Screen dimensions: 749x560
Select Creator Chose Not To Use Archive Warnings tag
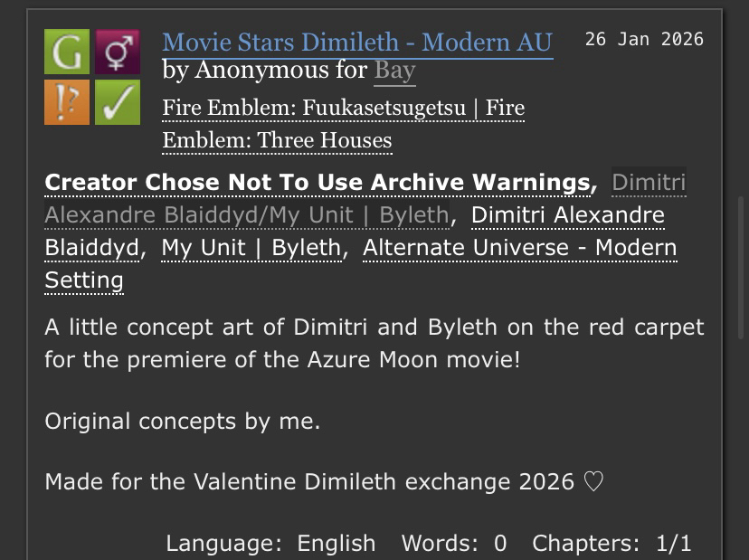(x=317, y=183)
